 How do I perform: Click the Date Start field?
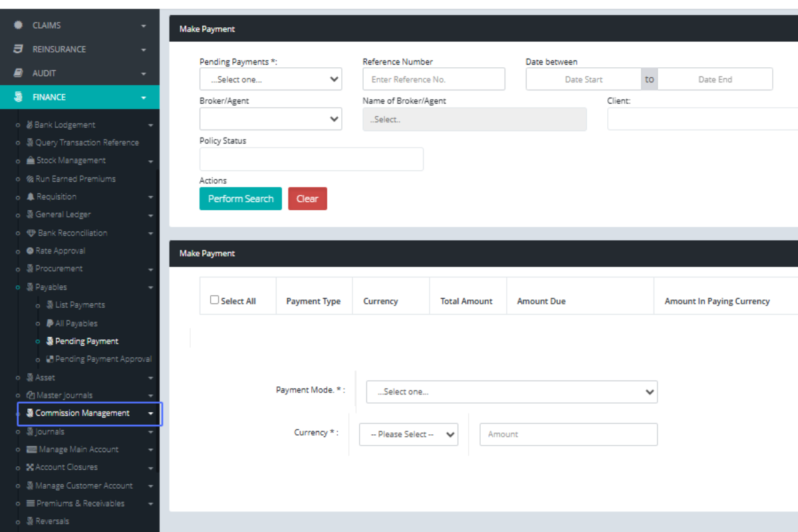583,79
